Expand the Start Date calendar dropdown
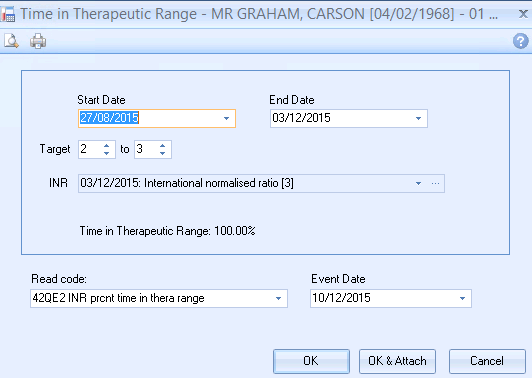 tap(226, 118)
